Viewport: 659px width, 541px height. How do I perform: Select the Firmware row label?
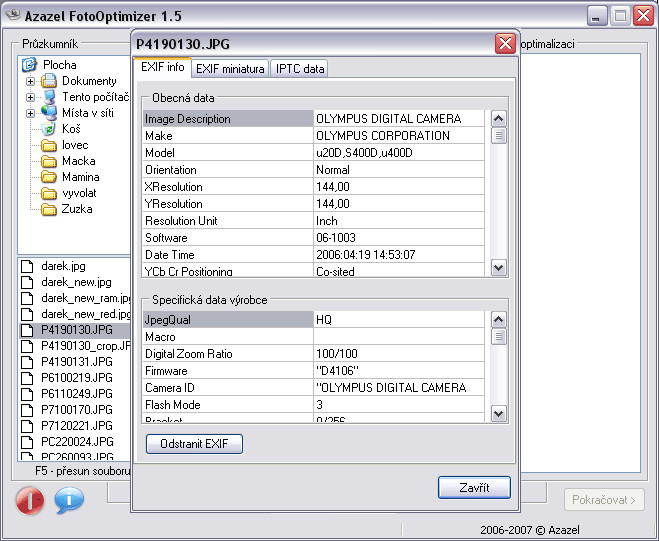click(x=166, y=371)
